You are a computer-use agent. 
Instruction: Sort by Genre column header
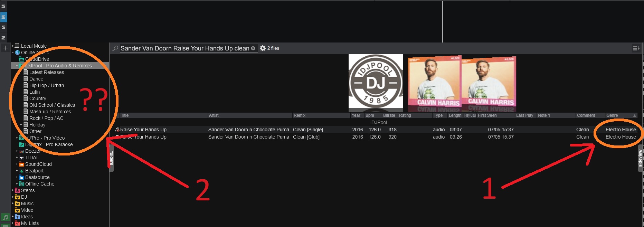coord(621,115)
